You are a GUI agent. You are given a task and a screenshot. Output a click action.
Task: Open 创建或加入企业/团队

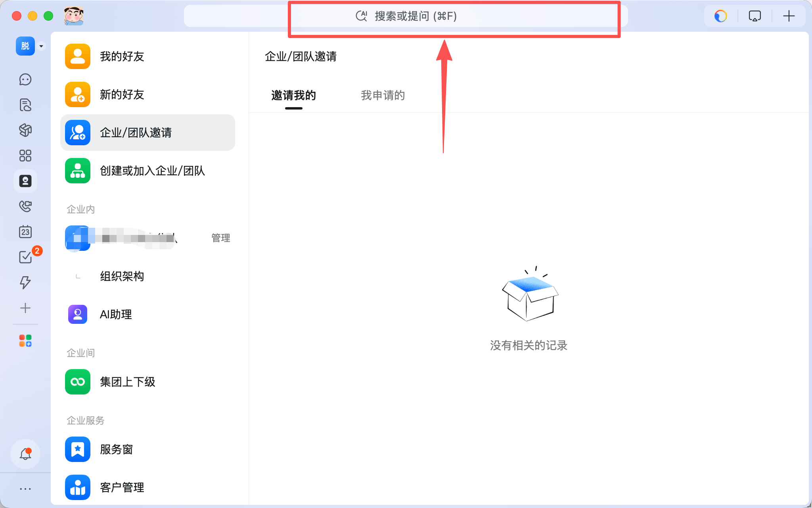pos(152,171)
